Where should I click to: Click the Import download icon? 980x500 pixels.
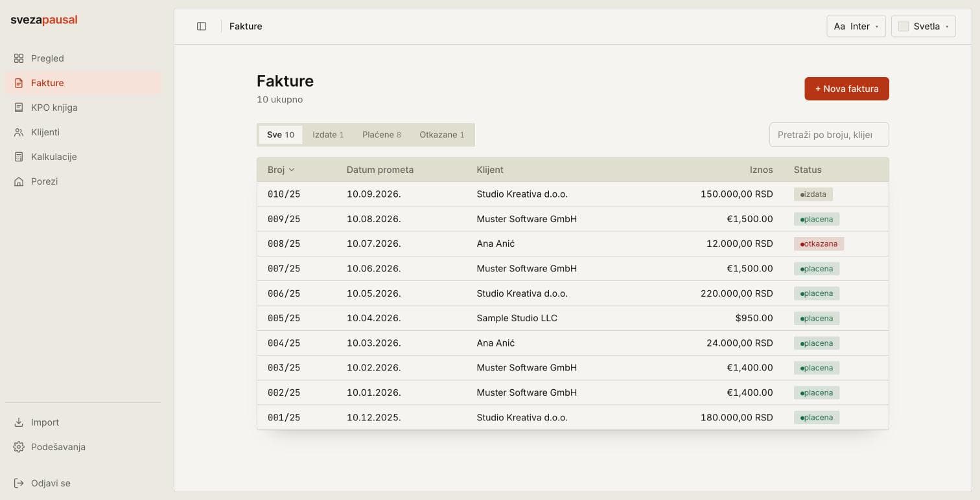click(19, 422)
